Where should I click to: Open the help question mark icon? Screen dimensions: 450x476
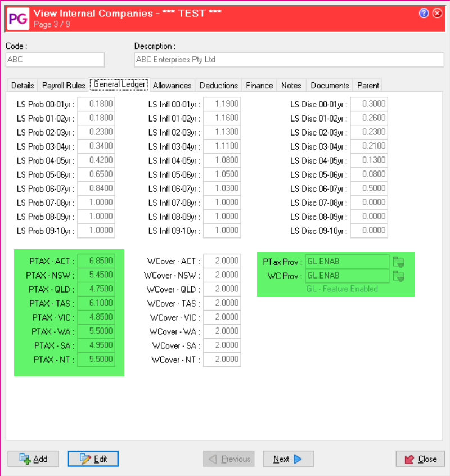(424, 14)
